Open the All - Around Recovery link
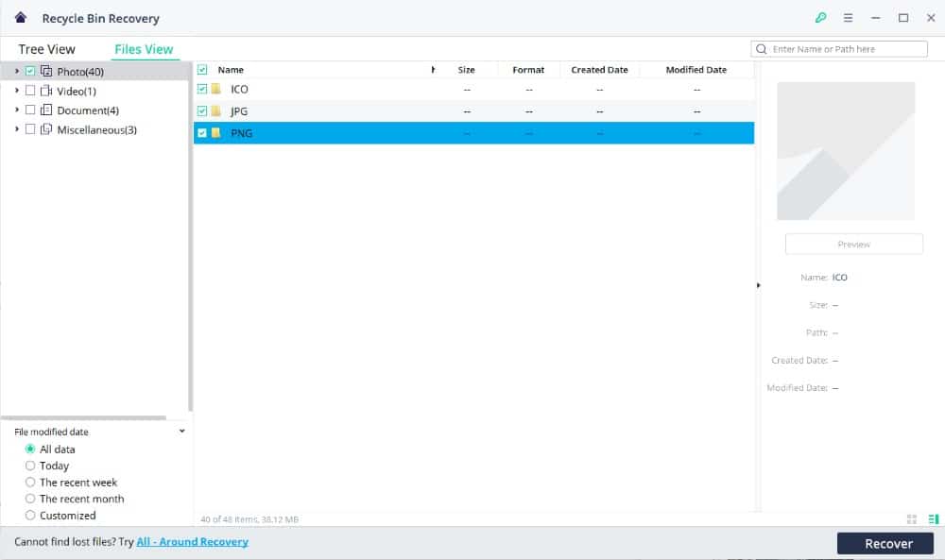Viewport: 945px width, 560px height. tap(192, 542)
